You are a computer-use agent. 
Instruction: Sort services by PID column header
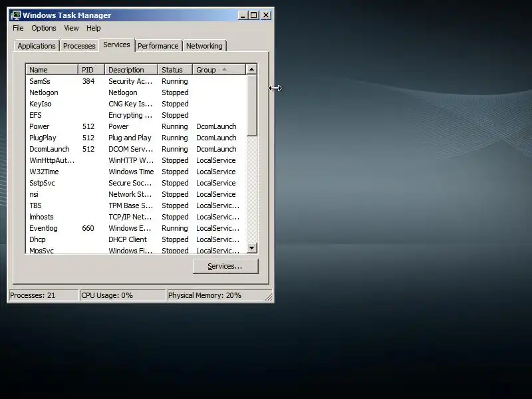point(91,70)
